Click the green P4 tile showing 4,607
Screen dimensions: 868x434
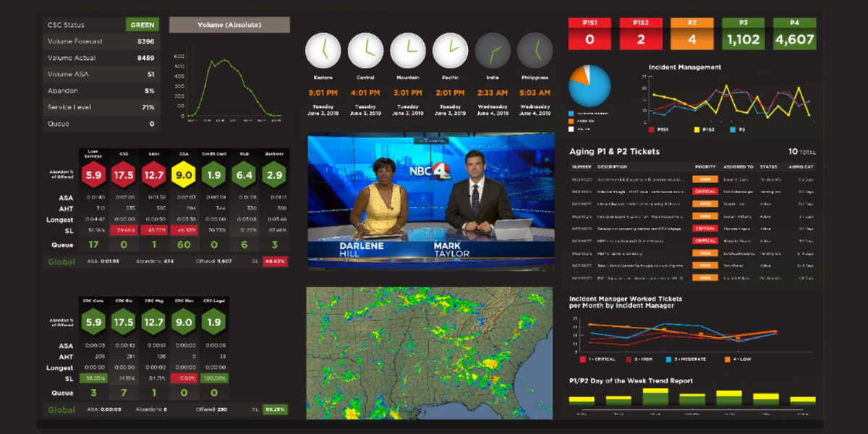click(x=793, y=32)
